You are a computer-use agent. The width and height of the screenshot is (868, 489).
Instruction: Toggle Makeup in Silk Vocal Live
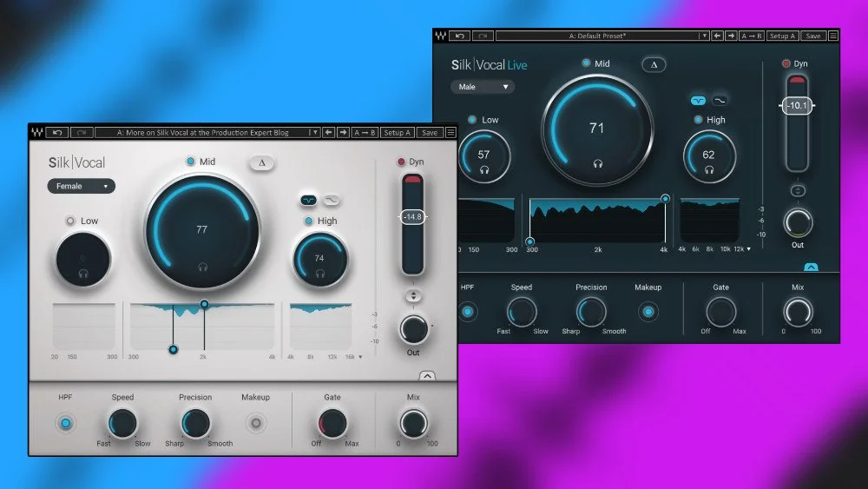[648, 312]
